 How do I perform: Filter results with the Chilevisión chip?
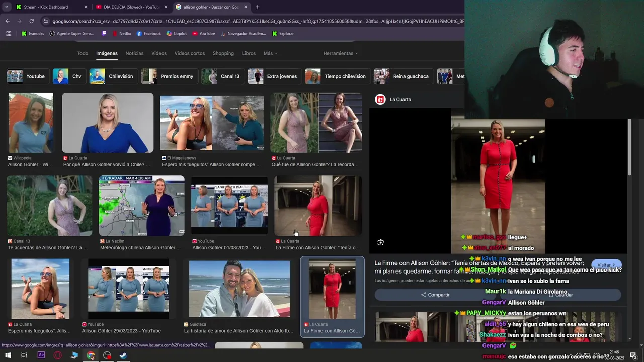click(x=113, y=76)
